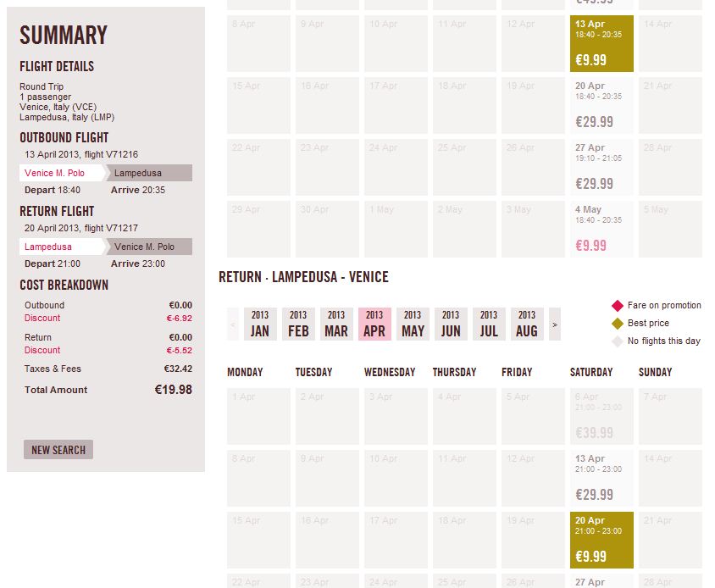Image resolution: width=715 pixels, height=588 pixels.
Task: Select the return 27 Apr flight cell
Action: [x=601, y=581]
